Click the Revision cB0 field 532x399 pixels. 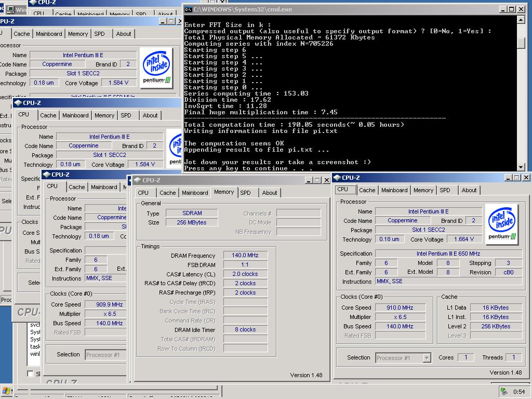(508, 272)
